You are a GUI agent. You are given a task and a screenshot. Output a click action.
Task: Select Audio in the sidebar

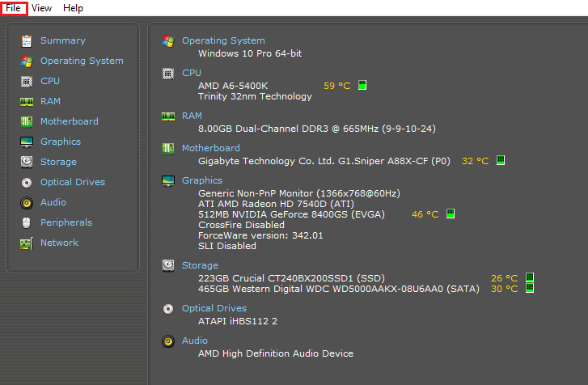53,202
